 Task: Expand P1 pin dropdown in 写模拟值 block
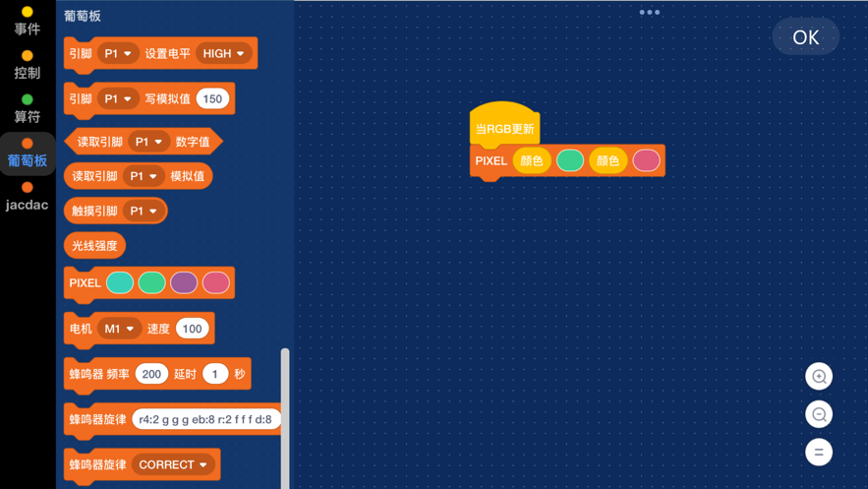click(118, 99)
